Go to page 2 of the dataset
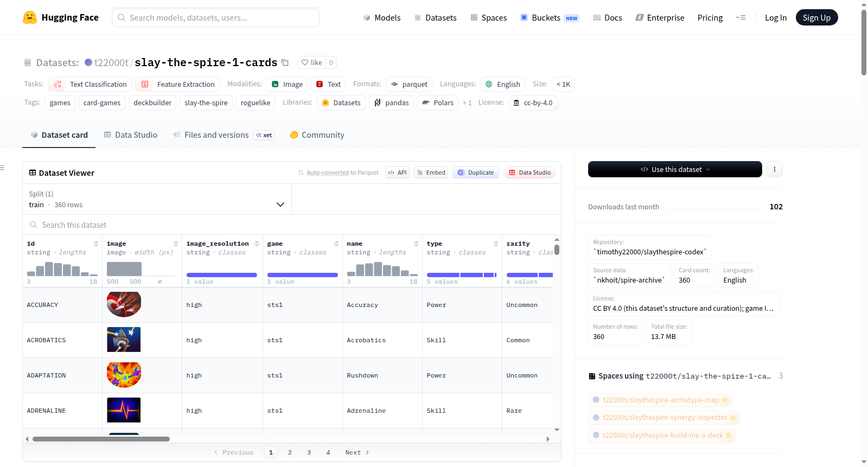The image size is (868, 467). pos(290,452)
